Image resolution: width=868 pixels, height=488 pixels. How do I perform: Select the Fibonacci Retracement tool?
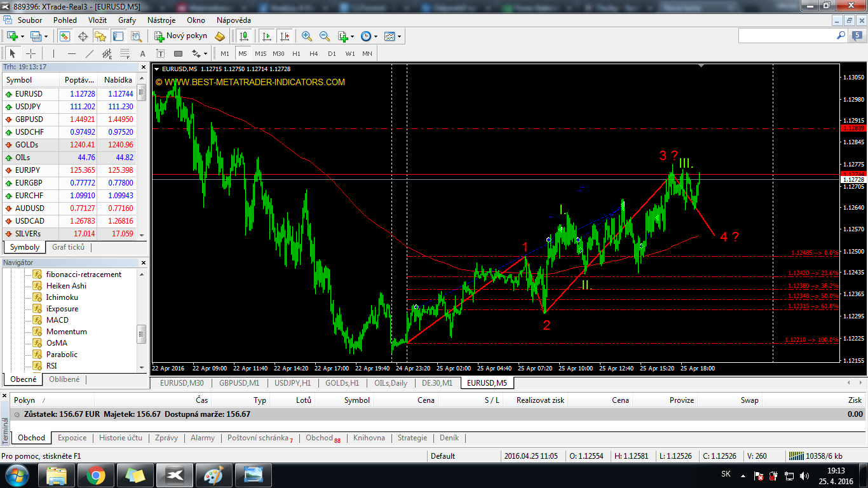pyautogui.click(x=125, y=53)
